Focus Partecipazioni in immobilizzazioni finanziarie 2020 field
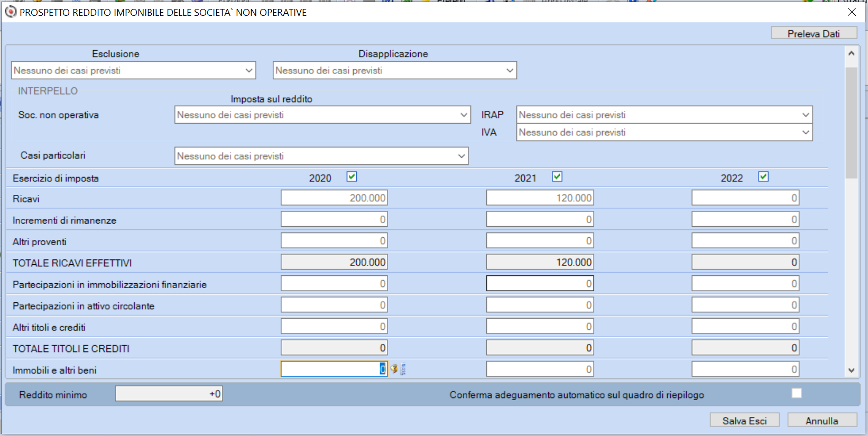868x436 pixels. [x=334, y=283]
